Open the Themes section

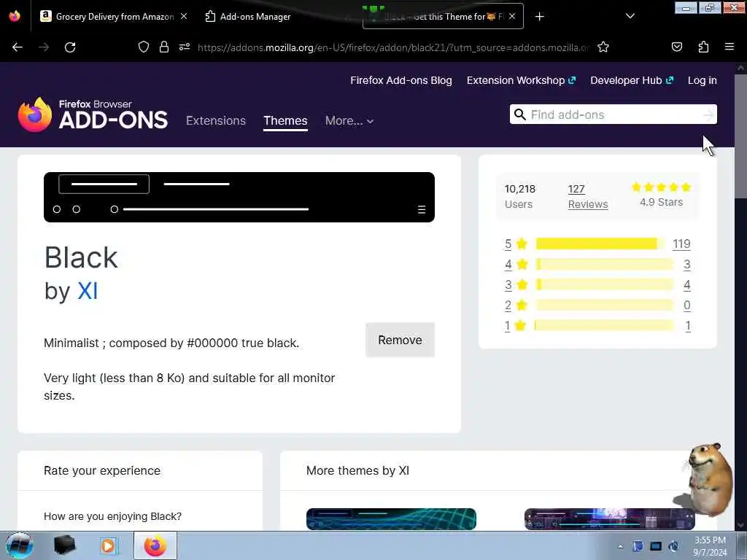[285, 120]
